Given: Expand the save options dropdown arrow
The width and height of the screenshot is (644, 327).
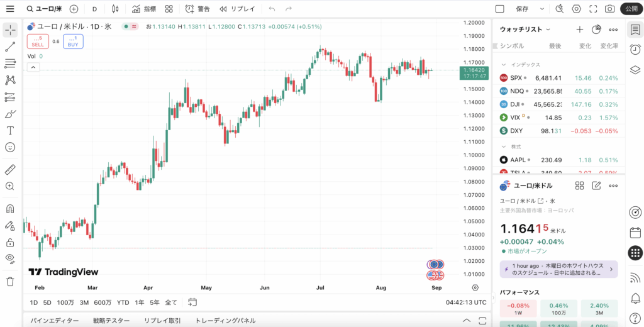Looking at the screenshot, I should 541,9.
